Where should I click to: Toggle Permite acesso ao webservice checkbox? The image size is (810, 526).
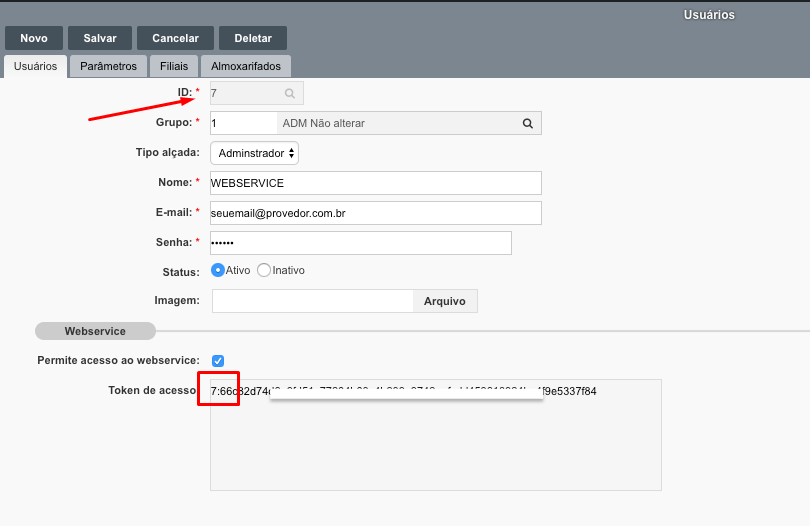click(218, 361)
